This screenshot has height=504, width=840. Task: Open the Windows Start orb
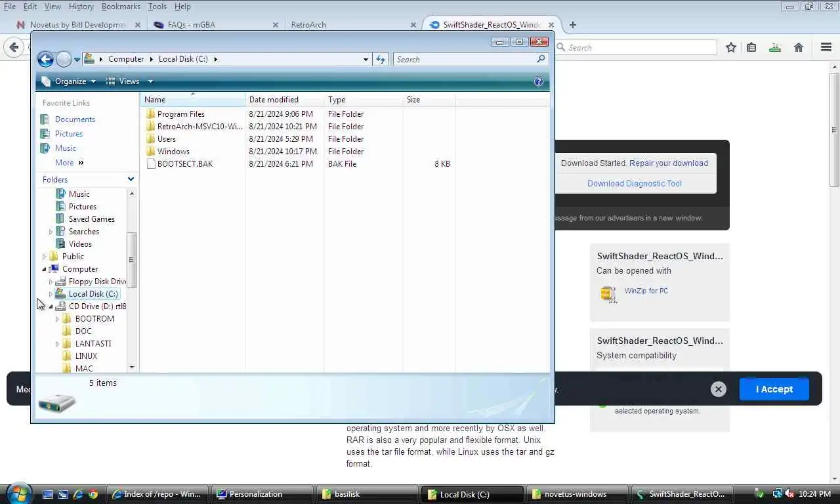pos(18,493)
